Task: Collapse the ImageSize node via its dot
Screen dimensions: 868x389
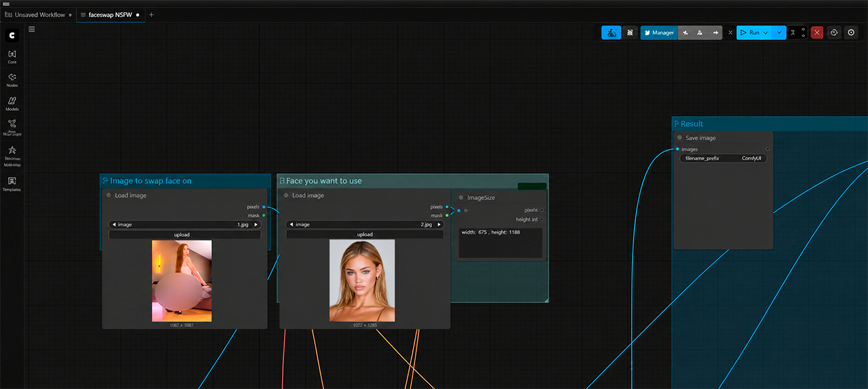Action: click(x=460, y=198)
